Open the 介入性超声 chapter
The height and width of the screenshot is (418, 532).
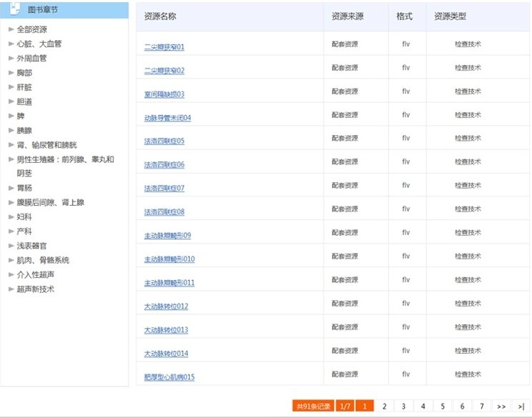(36, 274)
